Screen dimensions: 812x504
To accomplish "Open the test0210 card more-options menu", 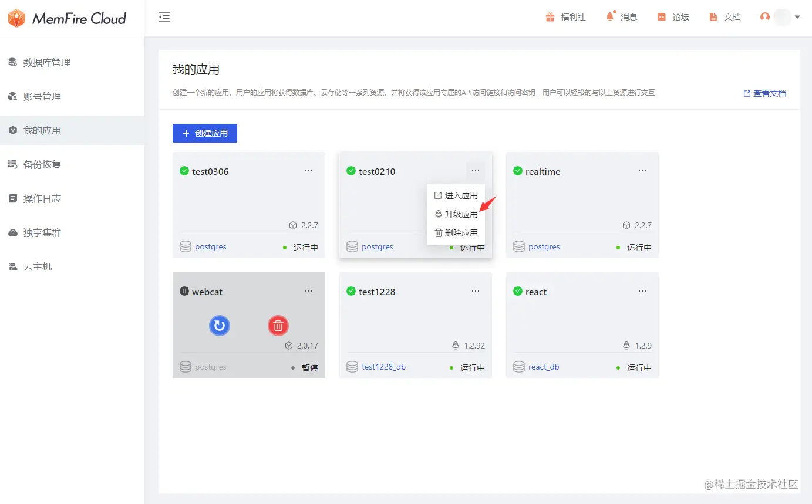I will pyautogui.click(x=476, y=171).
